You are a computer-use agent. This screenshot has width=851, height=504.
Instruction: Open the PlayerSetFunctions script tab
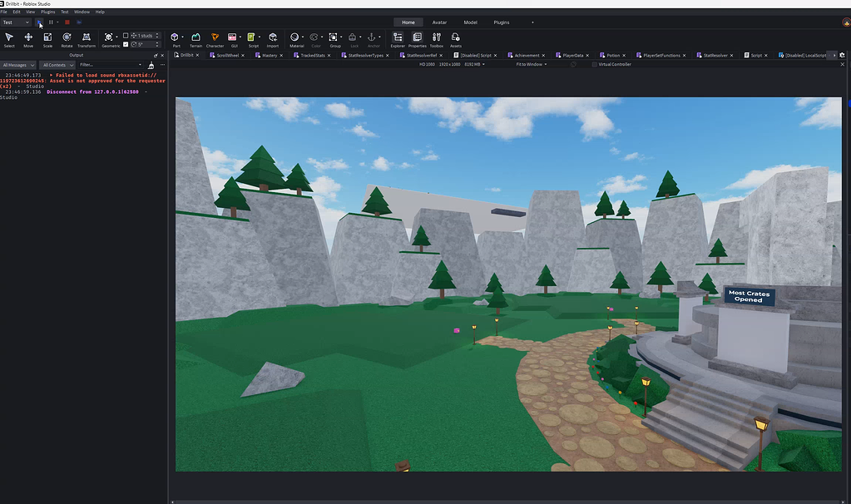(x=661, y=56)
